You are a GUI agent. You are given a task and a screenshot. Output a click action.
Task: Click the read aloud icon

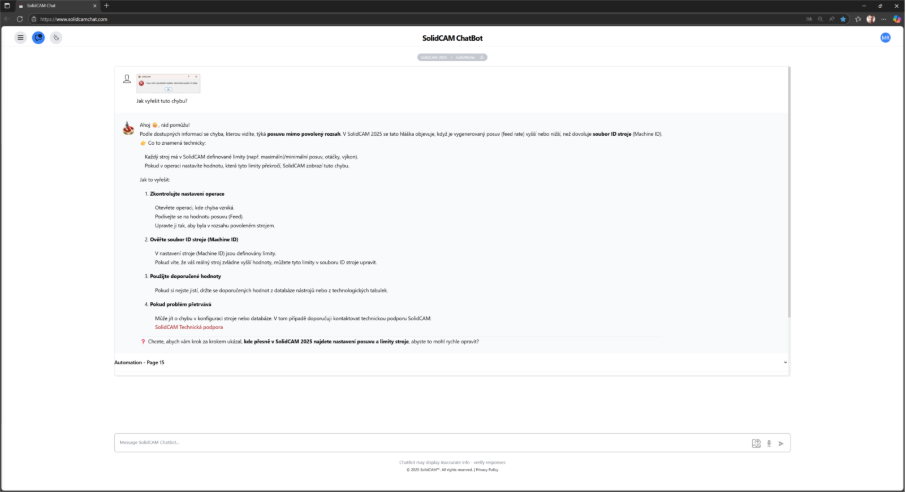click(x=831, y=19)
